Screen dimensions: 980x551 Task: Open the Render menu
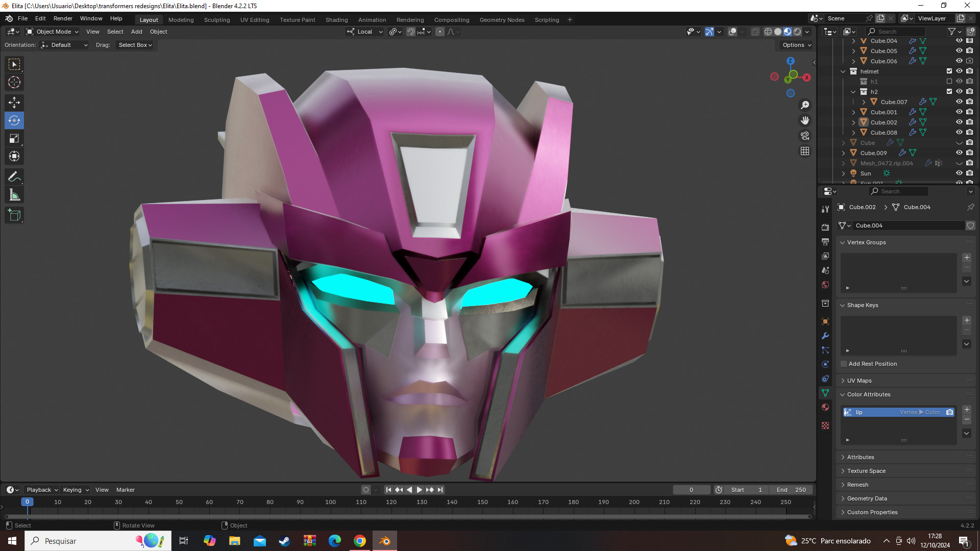click(63, 18)
